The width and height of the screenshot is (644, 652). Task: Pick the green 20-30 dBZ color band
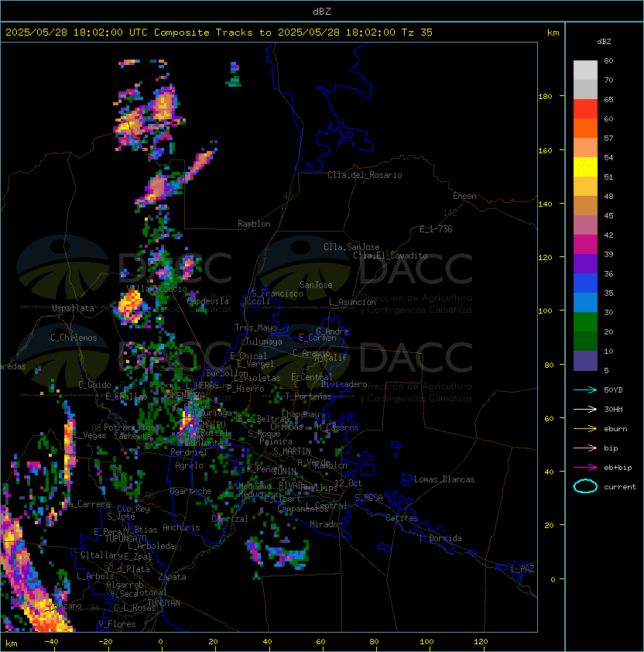point(585,322)
